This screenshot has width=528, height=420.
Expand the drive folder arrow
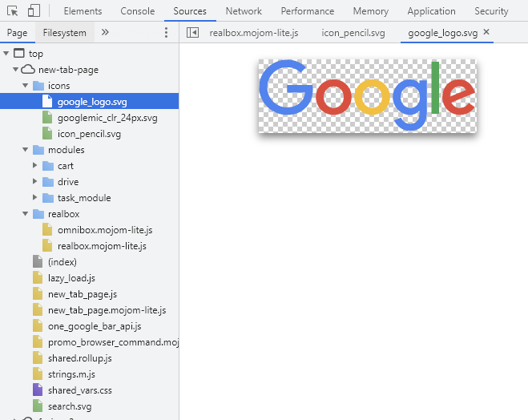tap(34, 181)
